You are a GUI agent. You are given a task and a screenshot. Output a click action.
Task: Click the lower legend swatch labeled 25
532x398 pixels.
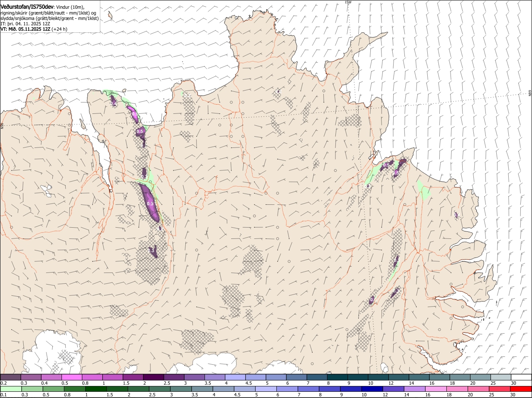[500, 389]
